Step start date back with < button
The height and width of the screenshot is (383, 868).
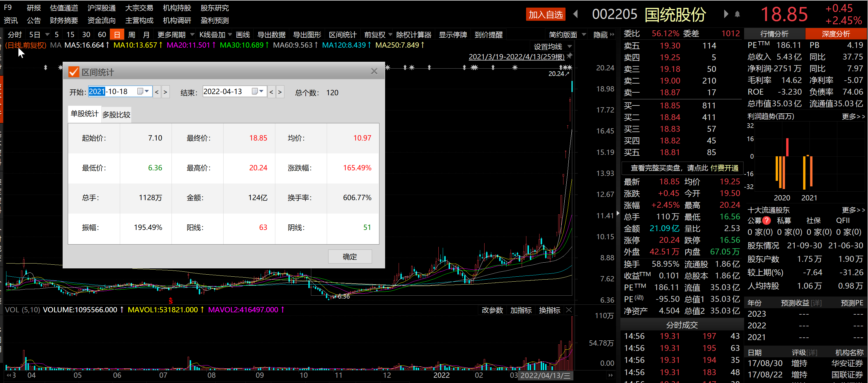click(157, 92)
